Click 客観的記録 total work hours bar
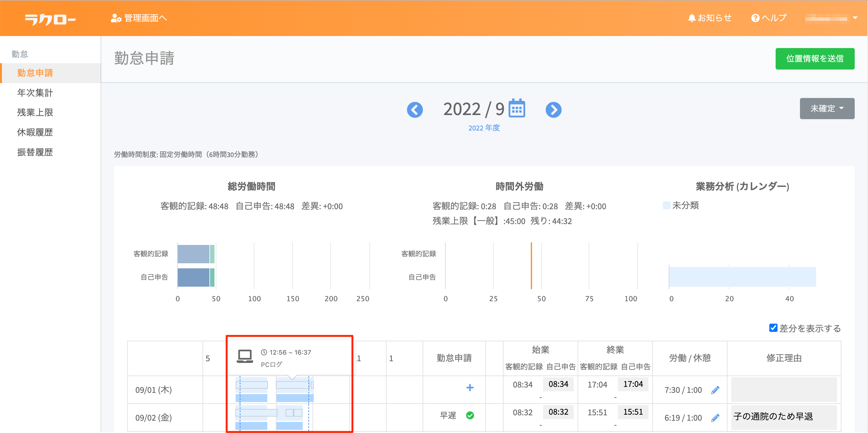The width and height of the screenshot is (868, 433). [x=196, y=254]
